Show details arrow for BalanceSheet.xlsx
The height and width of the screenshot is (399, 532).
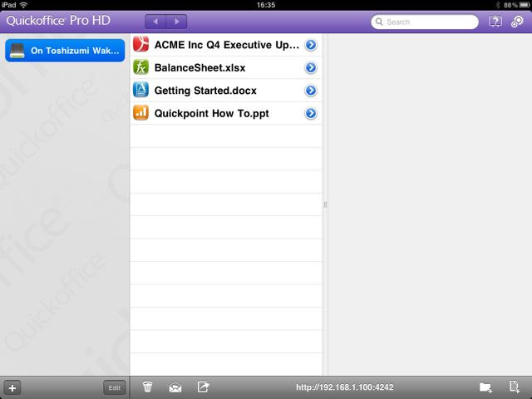coord(311,67)
